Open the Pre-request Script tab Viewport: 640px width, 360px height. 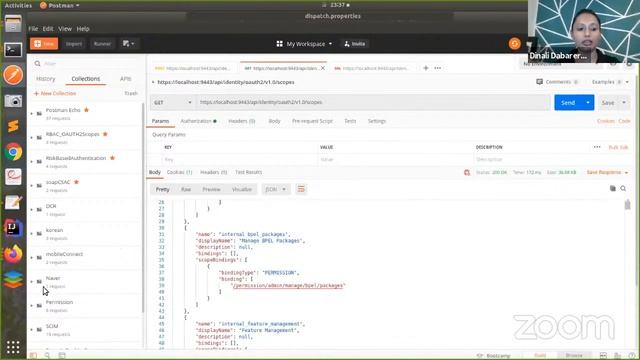pyautogui.click(x=312, y=121)
